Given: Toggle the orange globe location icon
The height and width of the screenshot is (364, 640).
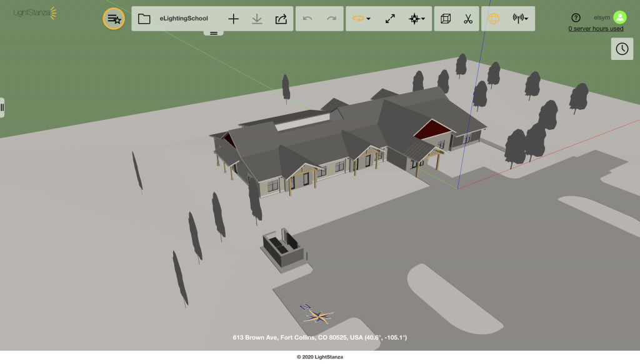Looking at the screenshot, I should tap(494, 19).
